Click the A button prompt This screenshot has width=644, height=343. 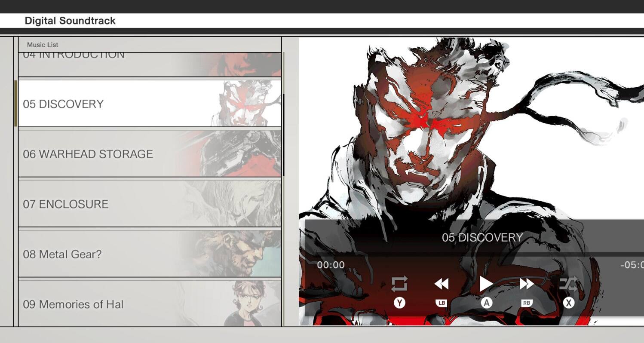point(486,303)
